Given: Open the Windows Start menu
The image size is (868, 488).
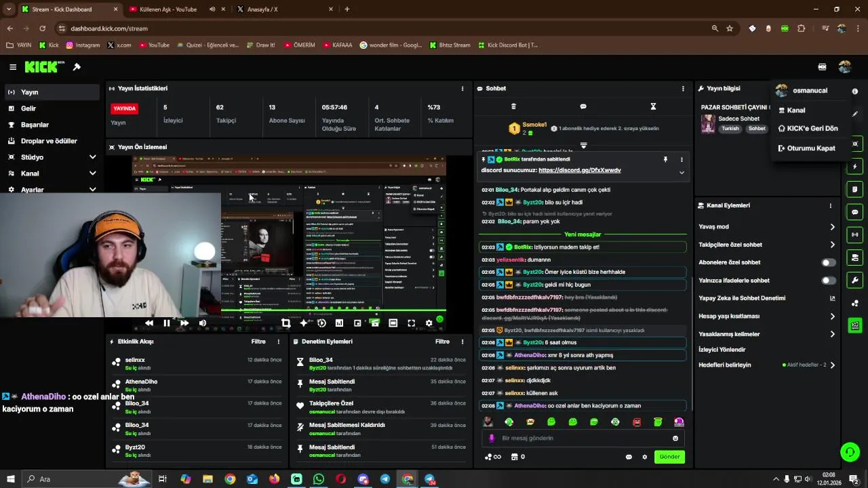Looking at the screenshot, I should tap(11, 479).
